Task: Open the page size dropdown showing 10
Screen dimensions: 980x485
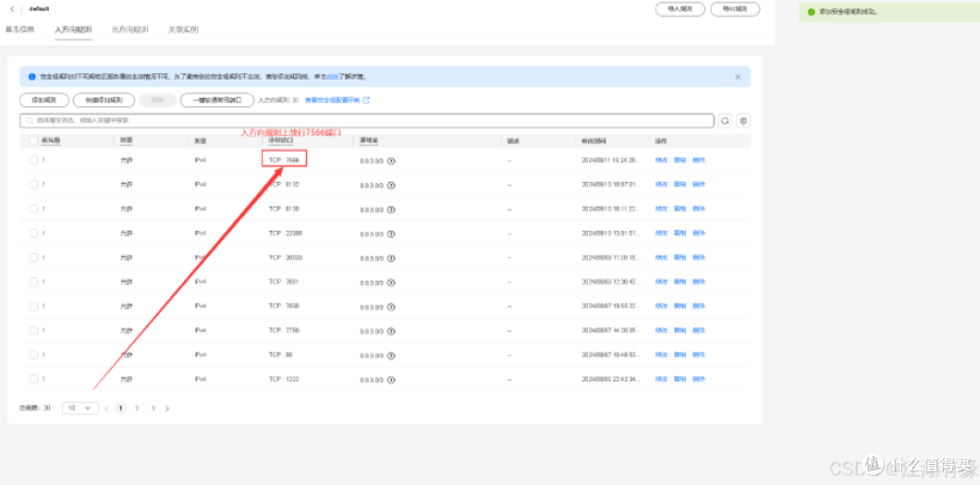Action: pyautogui.click(x=80, y=408)
